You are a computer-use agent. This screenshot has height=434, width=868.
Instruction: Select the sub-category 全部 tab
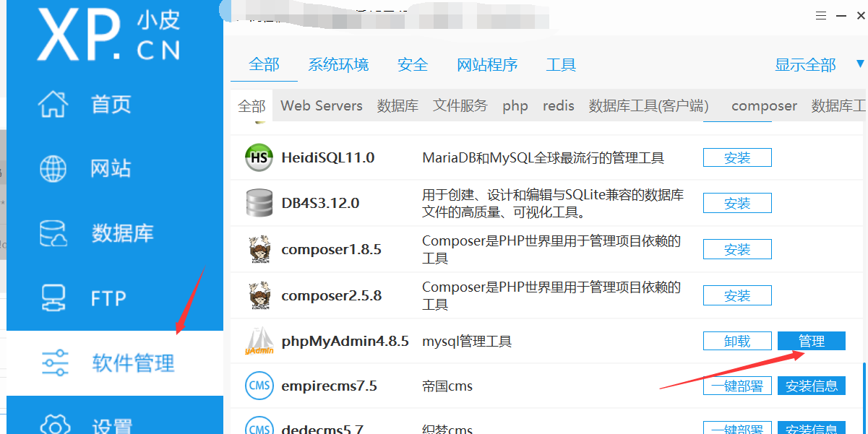click(252, 106)
